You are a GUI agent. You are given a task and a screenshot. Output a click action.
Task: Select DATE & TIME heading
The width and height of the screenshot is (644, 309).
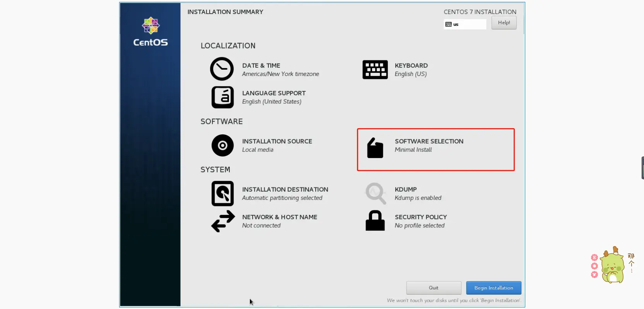pyautogui.click(x=261, y=66)
